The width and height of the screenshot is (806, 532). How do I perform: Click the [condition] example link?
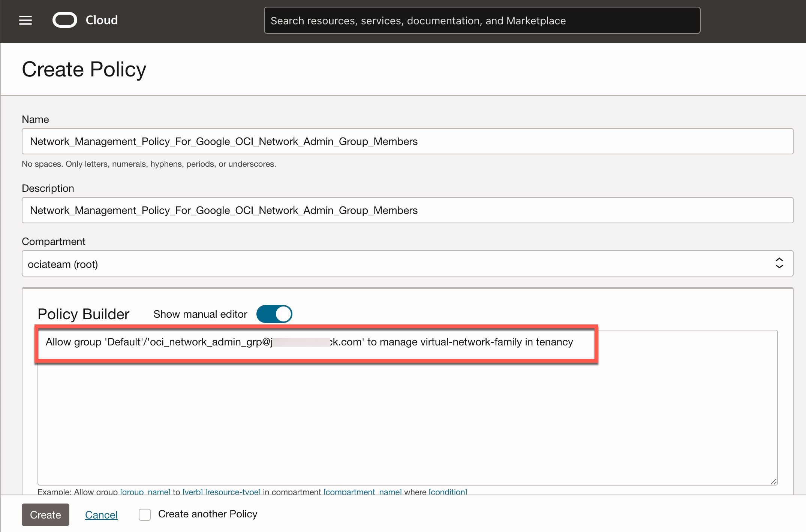448,492
